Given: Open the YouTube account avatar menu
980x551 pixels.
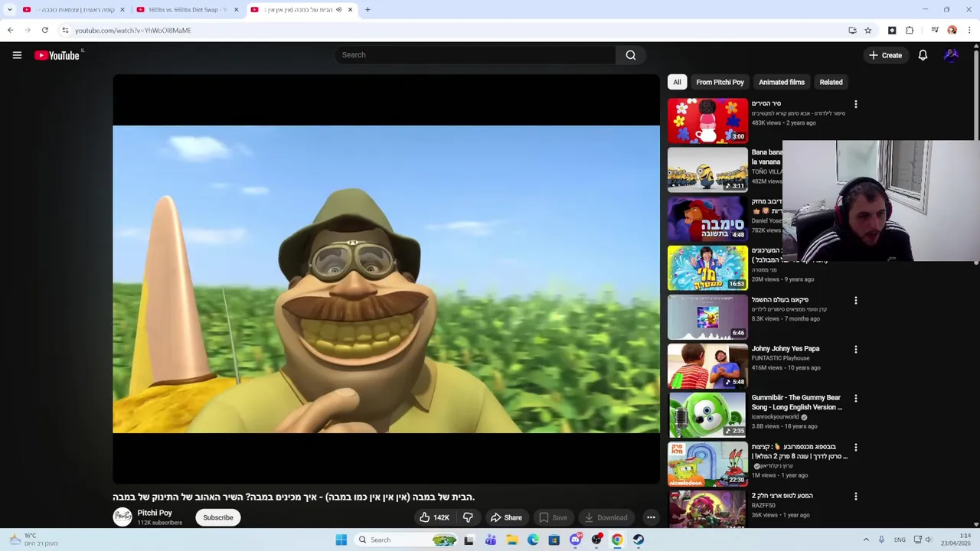Looking at the screenshot, I should pyautogui.click(x=951, y=55).
